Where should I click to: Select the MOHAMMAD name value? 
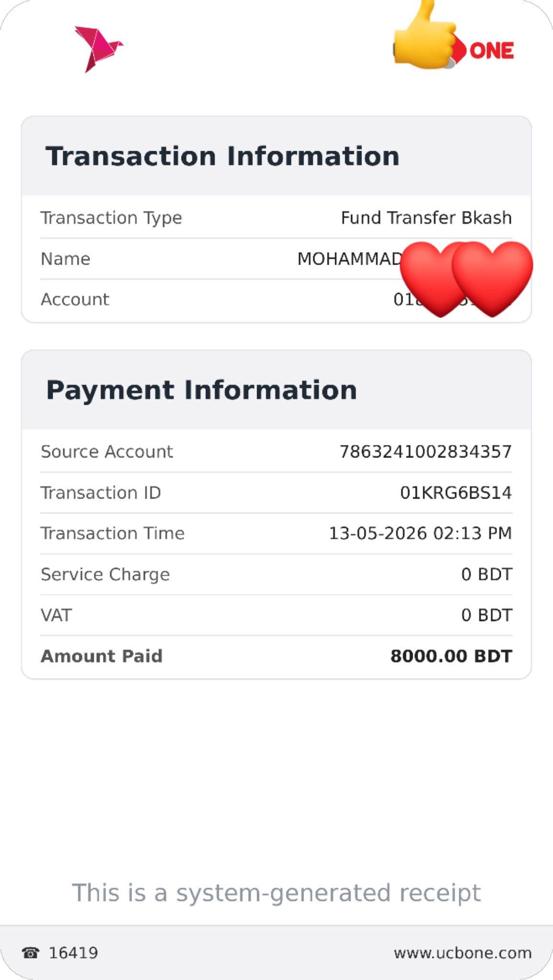click(350, 259)
